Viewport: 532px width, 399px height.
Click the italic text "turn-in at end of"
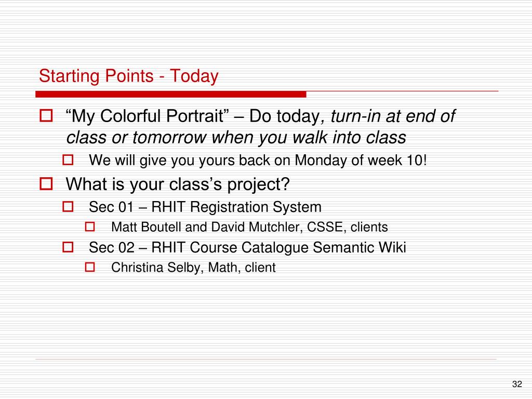(393, 116)
